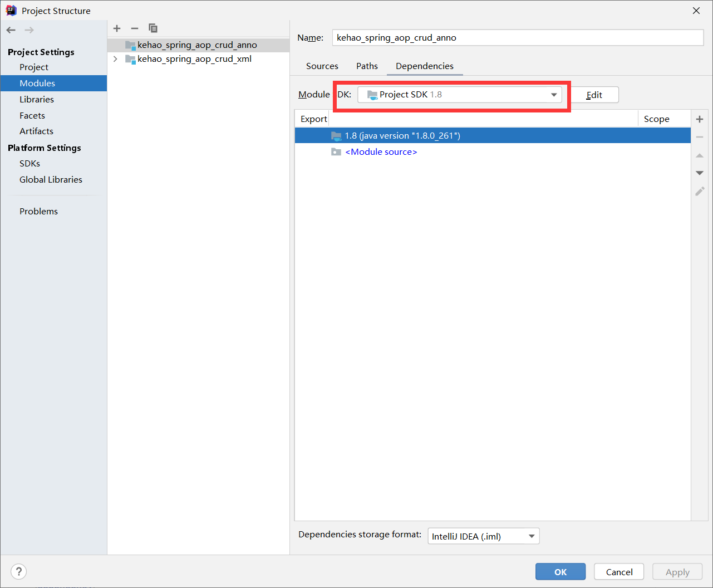713x588 pixels.
Task: Switch to the Paths tab
Action: click(367, 66)
